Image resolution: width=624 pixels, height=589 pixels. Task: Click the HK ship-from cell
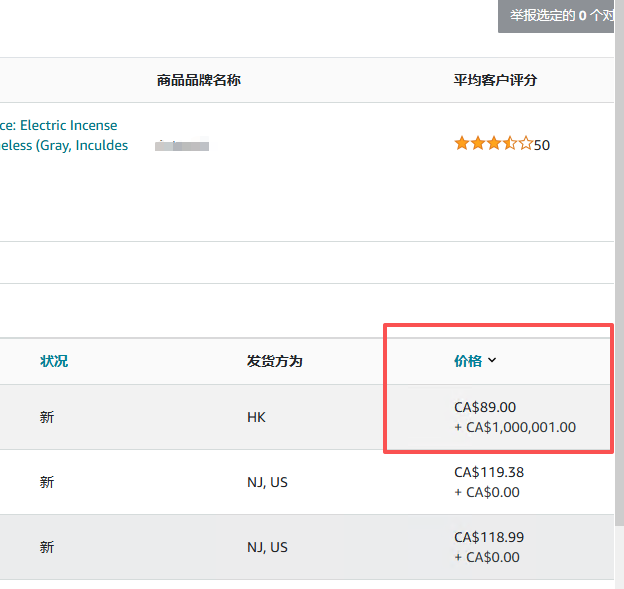(256, 417)
